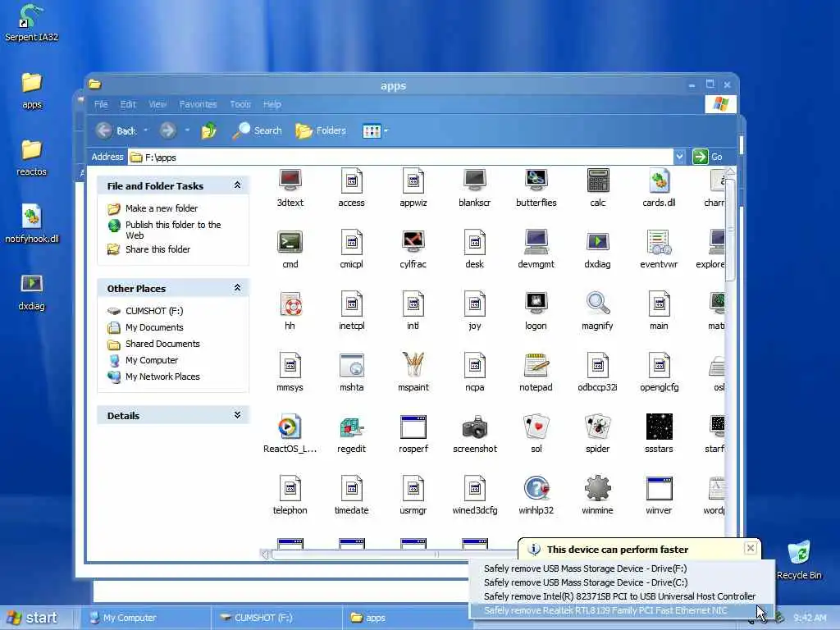Screen dimensions: 840x630
Task: Choose Safely remove USB Mass Storage Drive(C:)
Action: pyautogui.click(x=622, y=582)
